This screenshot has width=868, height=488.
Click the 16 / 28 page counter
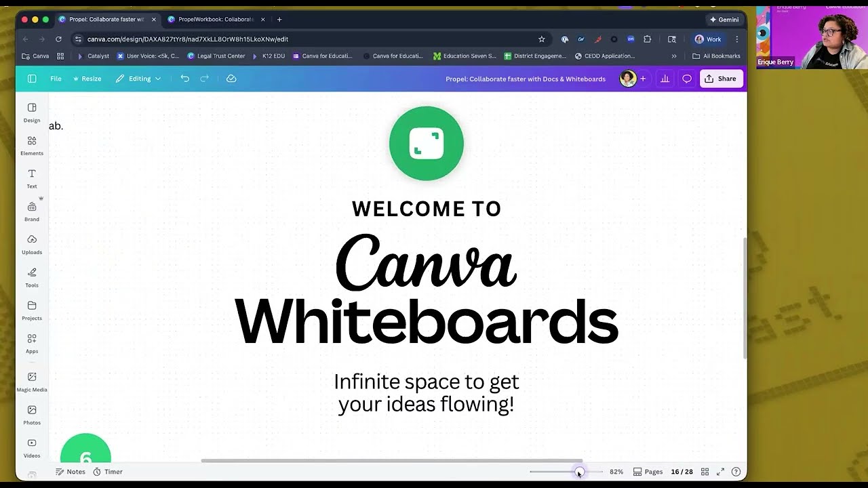click(x=682, y=472)
